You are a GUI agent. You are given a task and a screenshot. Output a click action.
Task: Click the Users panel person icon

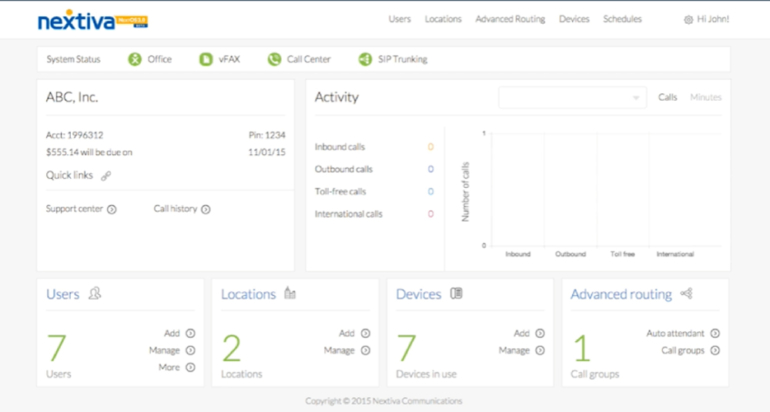pos(95,294)
